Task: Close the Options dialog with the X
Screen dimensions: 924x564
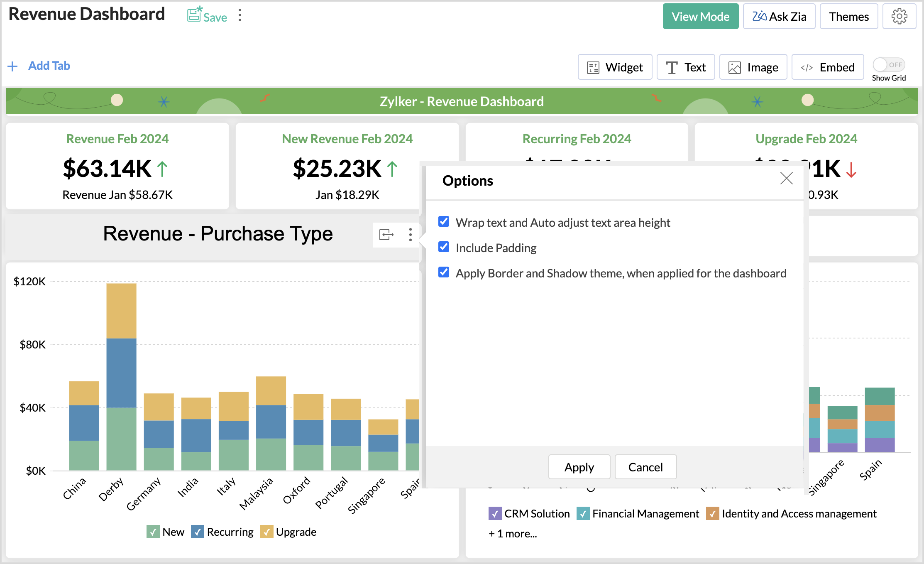Action: pos(786,178)
